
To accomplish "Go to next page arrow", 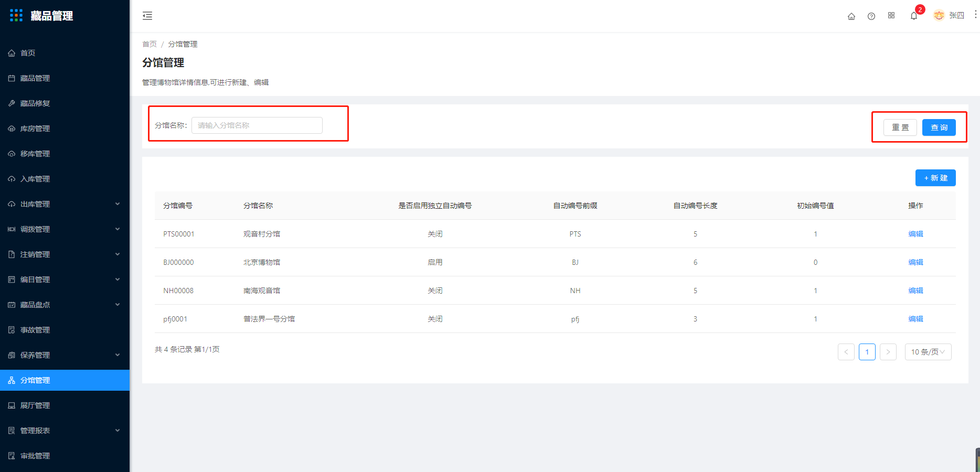I will [x=888, y=352].
